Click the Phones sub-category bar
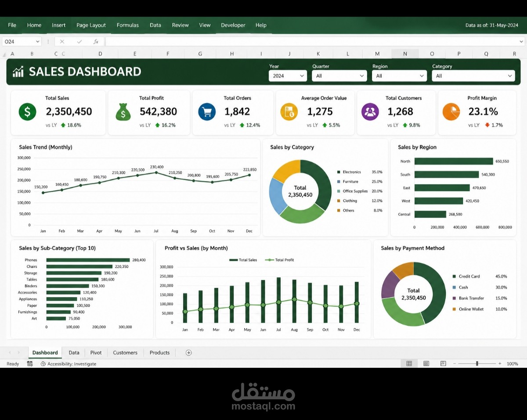This screenshot has width=527, height=420. (88, 260)
